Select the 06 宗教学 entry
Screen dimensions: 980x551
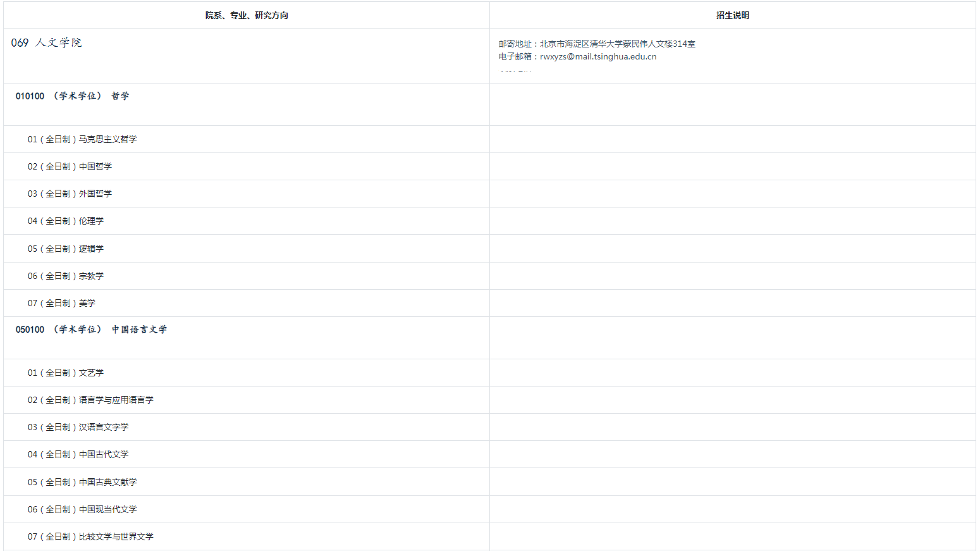pos(66,276)
